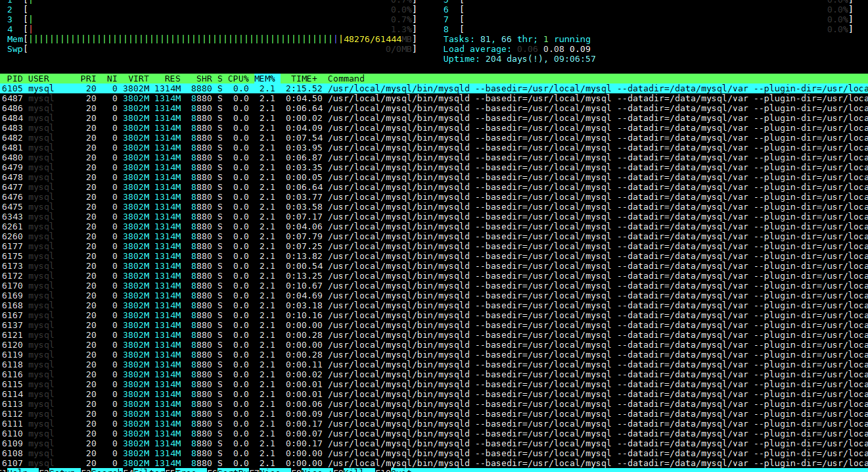Click the CPU 4 meter
The image size is (868, 472).
click(212, 30)
